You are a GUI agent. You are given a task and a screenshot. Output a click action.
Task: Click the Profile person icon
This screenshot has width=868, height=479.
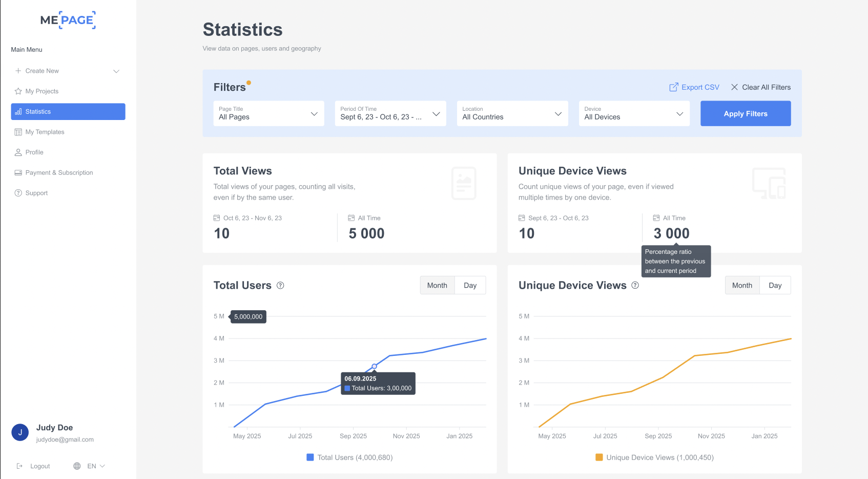tap(18, 152)
